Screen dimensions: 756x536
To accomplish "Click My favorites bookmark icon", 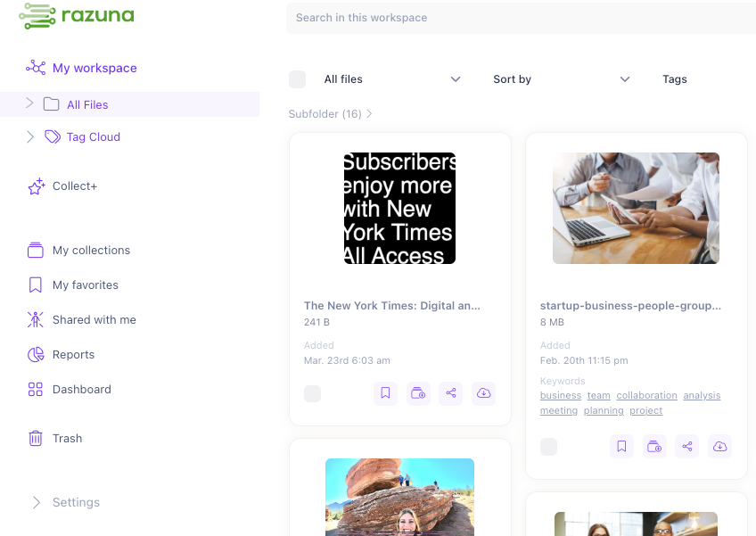I will click(x=35, y=284).
